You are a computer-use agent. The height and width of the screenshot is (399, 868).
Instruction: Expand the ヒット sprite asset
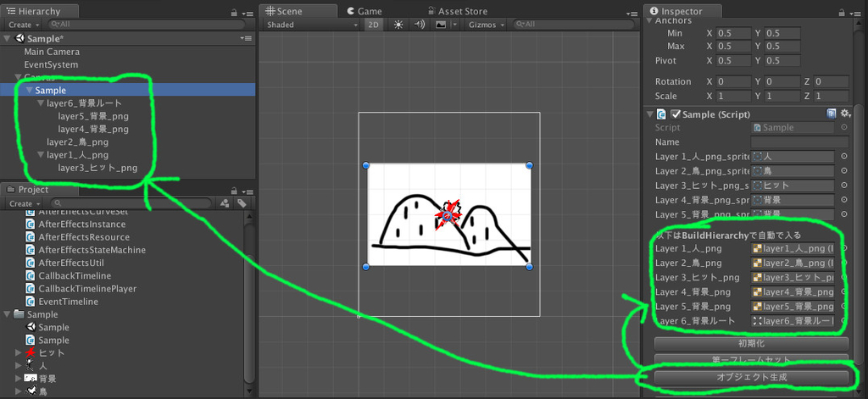[19, 352]
